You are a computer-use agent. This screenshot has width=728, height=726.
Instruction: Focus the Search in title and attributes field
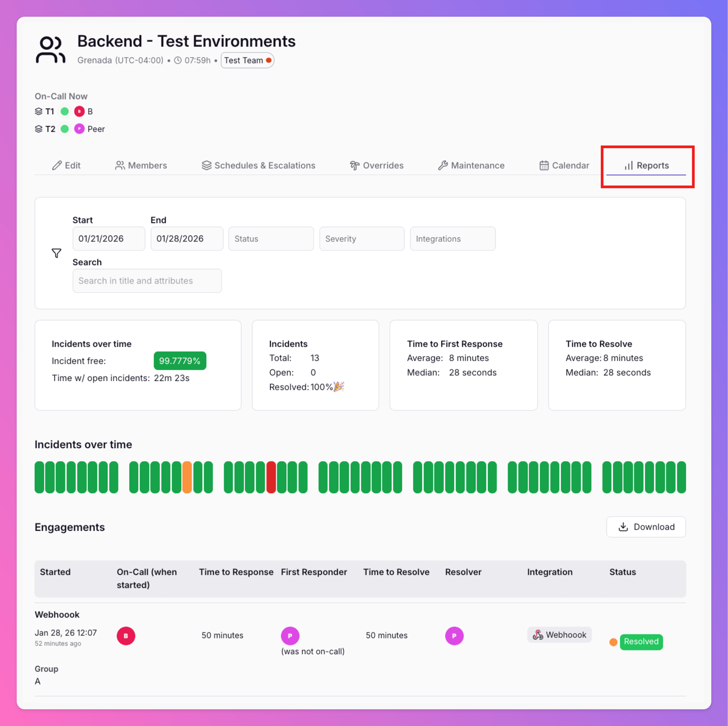(x=147, y=281)
